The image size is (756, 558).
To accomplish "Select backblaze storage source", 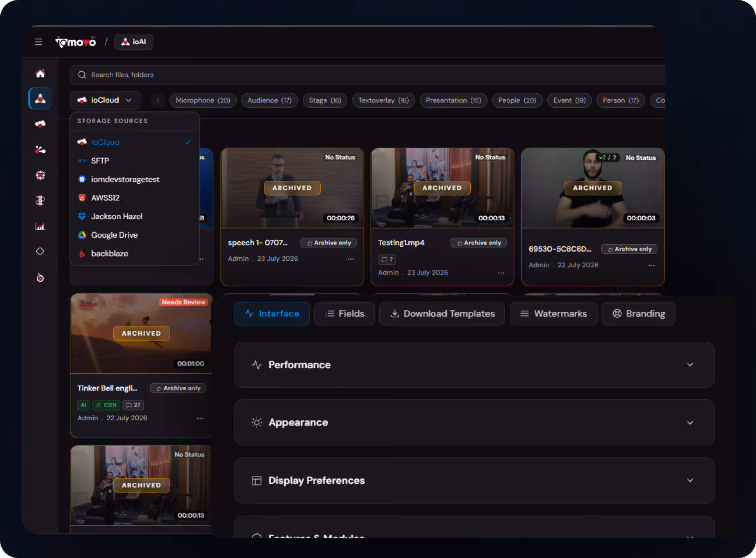I will pyautogui.click(x=135, y=253).
